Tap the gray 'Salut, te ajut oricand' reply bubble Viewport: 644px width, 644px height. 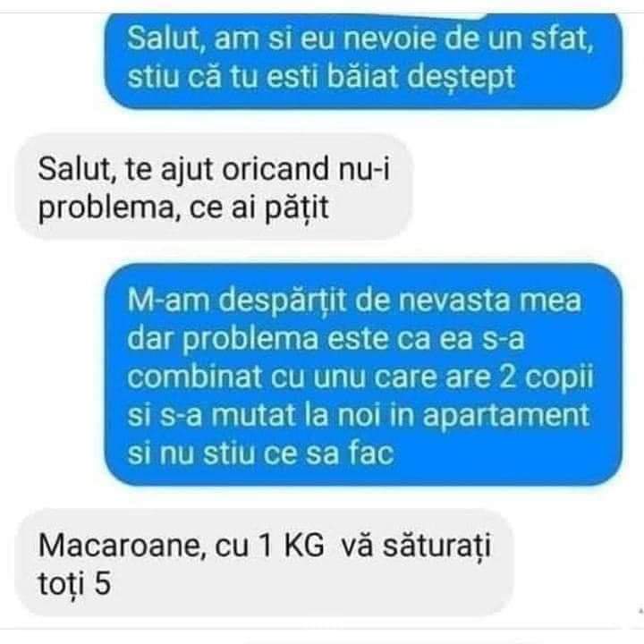tap(214, 186)
